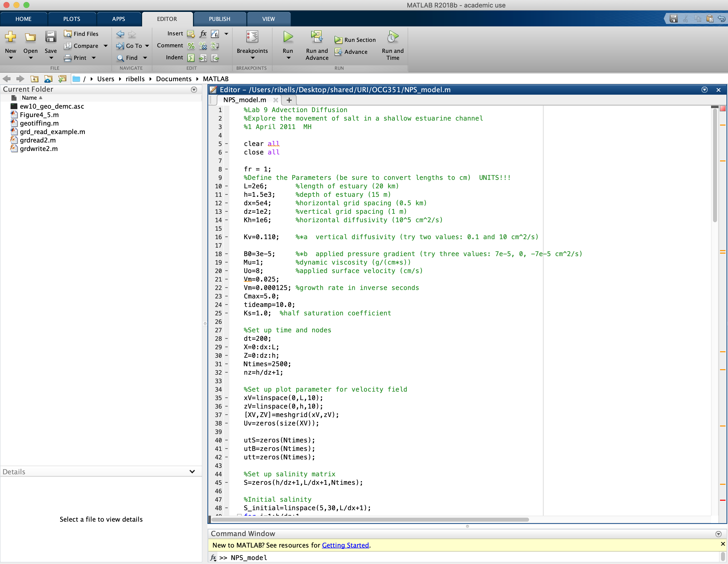Viewport: 728px width, 564px height.
Task: Click the Find Files icon
Action: 68,34
